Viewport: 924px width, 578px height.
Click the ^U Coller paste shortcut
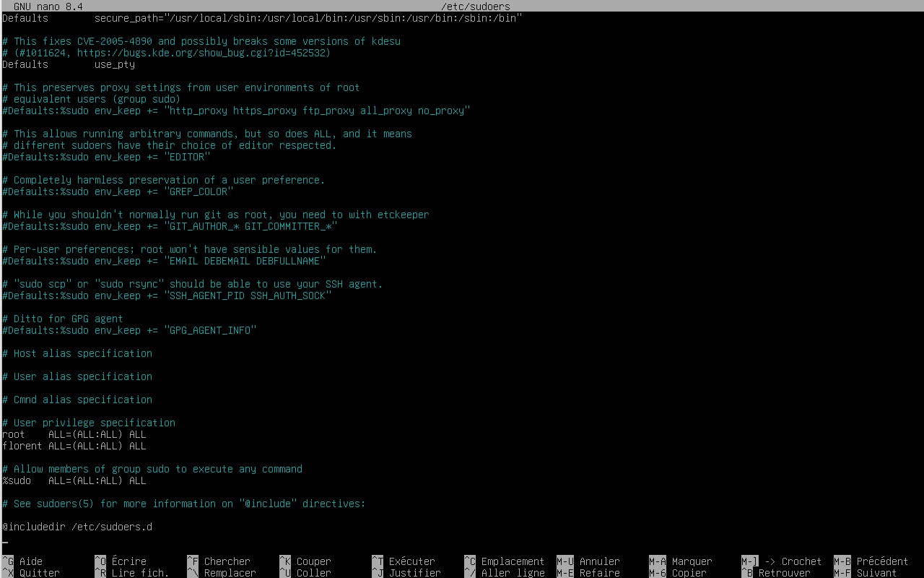305,573
